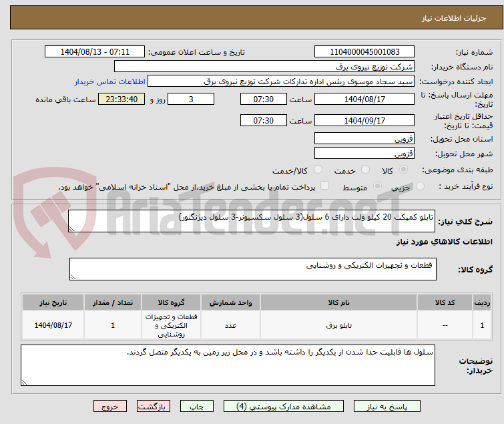
Task: Click the بازگشت back button
Action: (x=153, y=406)
